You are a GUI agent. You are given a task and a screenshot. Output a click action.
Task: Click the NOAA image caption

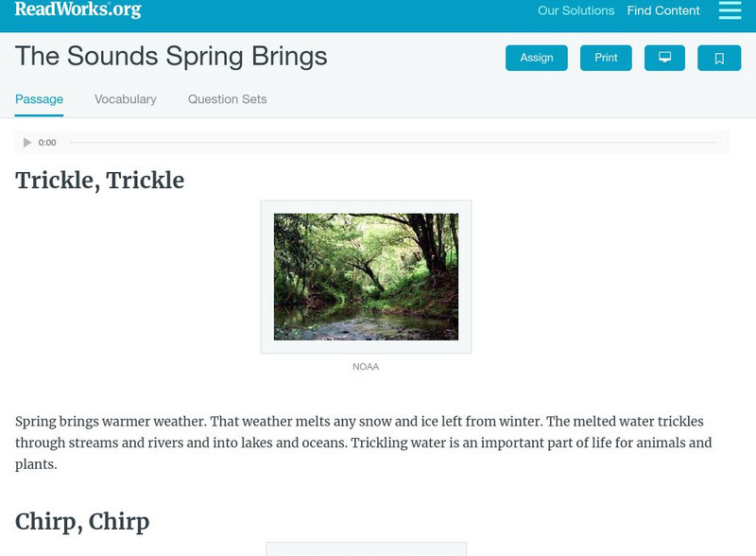pyautogui.click(x=366, y=367)
